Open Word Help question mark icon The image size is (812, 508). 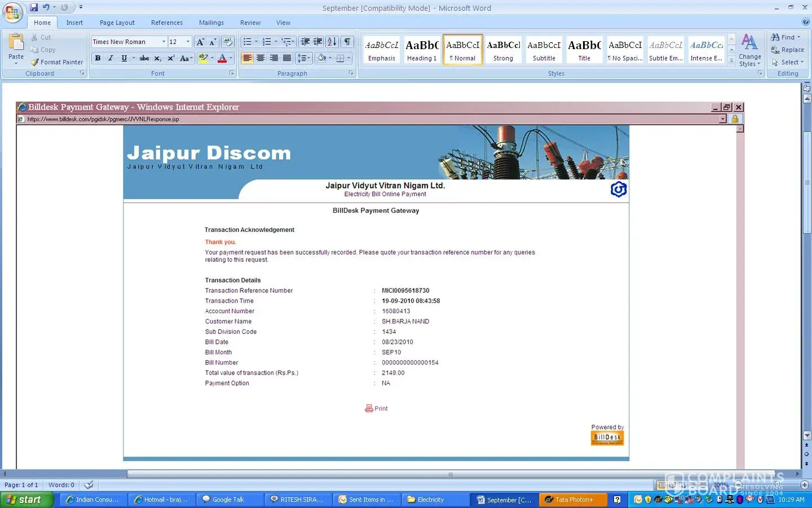pyautogui.click(x=805, y=22)
